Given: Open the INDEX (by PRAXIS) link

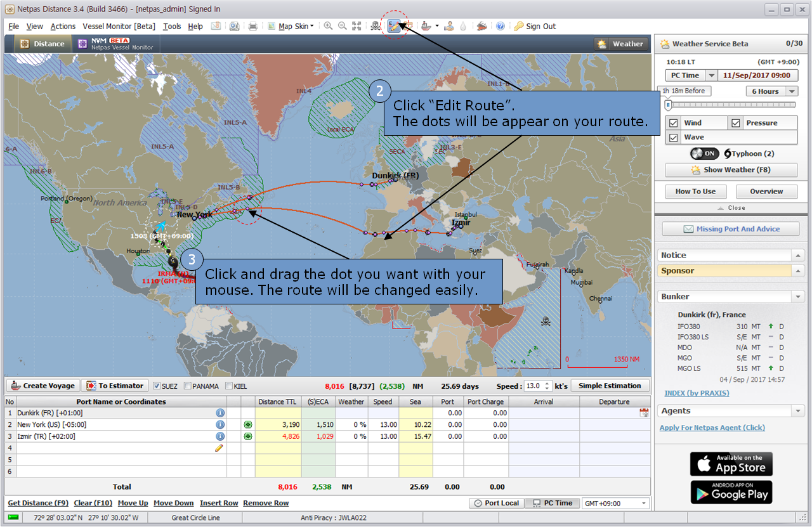Looking at the screenshot, I should tap(697, 393).
